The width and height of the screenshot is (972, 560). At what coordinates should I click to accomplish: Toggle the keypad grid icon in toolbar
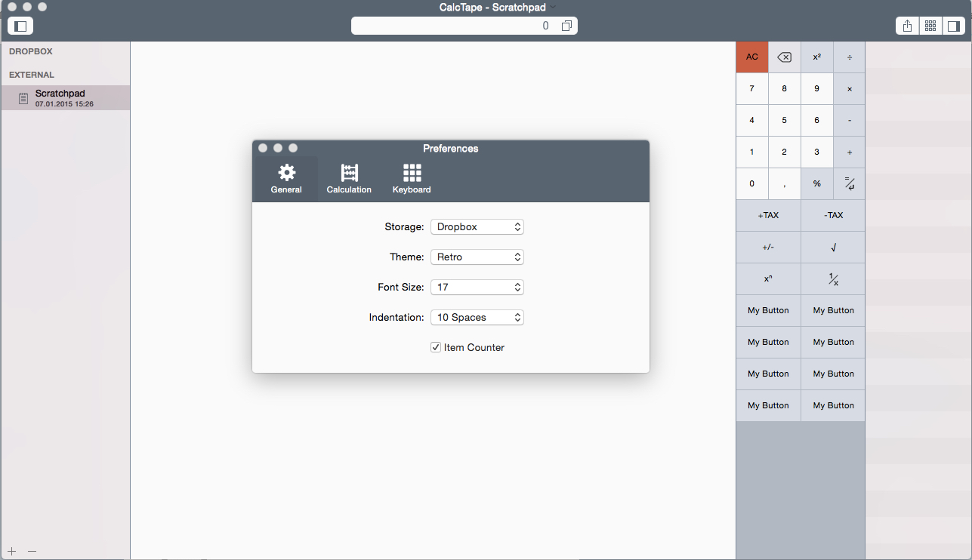click(930, 26)
